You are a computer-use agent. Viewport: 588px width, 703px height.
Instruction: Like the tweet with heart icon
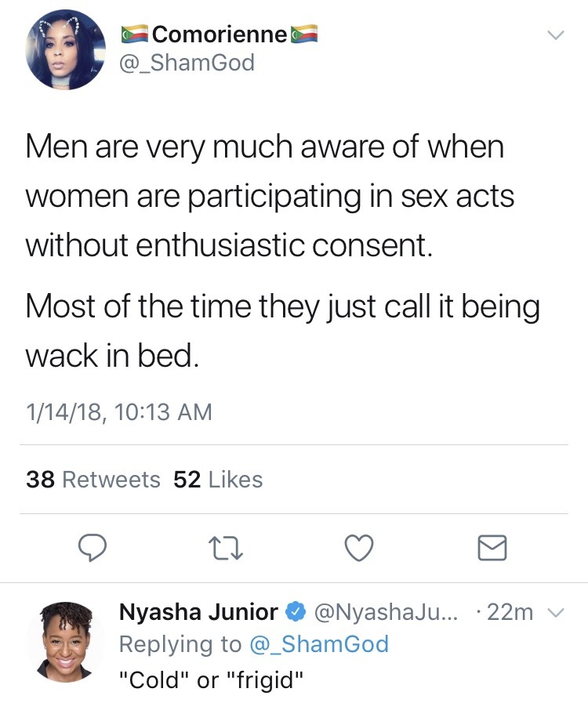point(358,548)
